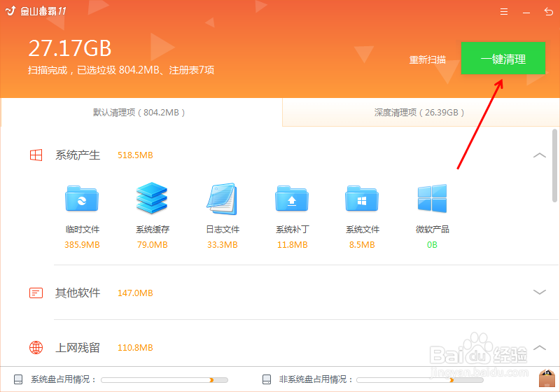This screenshot has width=560, height=392.
Task: Click the 0B value under 微软产品
Action: tap(432, 245)
